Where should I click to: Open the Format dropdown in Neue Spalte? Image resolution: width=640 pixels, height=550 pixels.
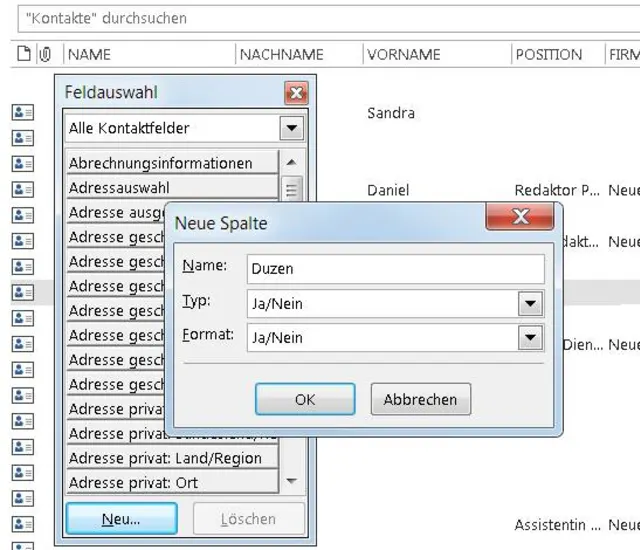[x=530, y=337]
